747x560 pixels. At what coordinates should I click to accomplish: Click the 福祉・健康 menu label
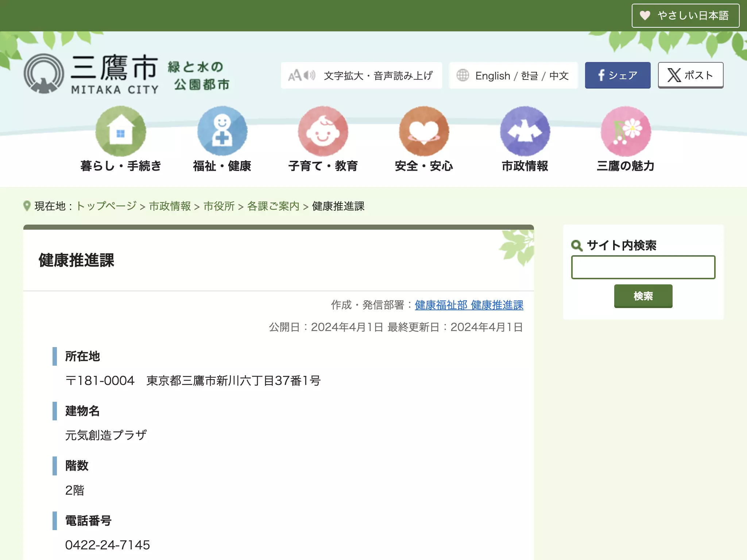click(x=222, y=166)
